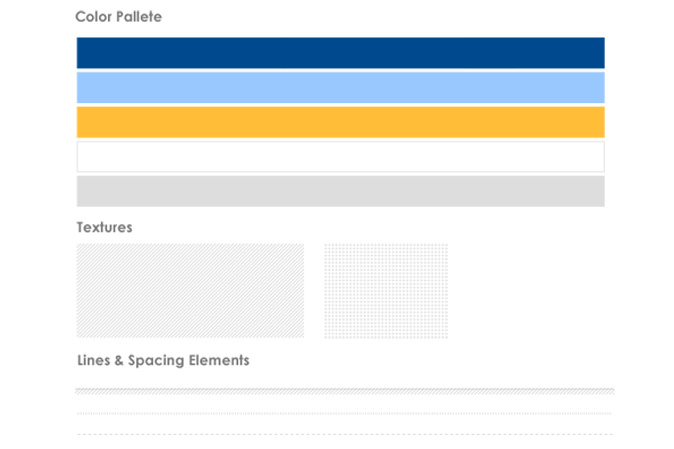Screen dimensions: 674x449
Task: Click the letter "T" starting Textures
Action: tap(80, 227)
